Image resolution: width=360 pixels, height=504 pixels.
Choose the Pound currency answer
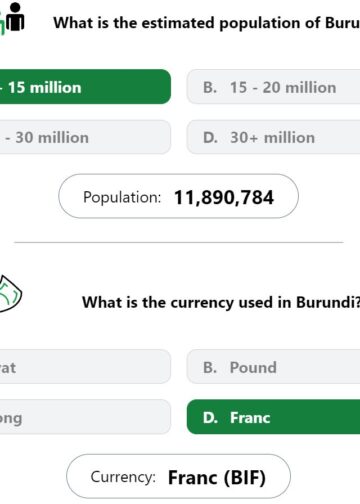pos(273,367)
